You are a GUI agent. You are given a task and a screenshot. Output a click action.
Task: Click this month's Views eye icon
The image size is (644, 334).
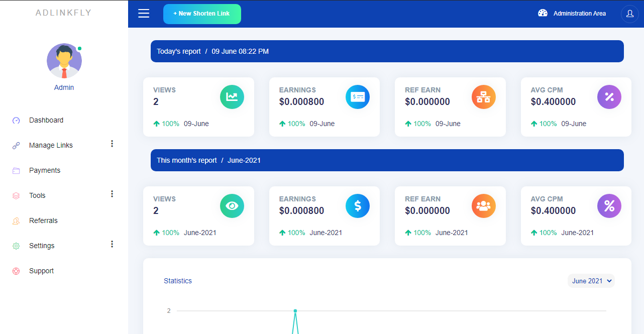pos(232,206)
